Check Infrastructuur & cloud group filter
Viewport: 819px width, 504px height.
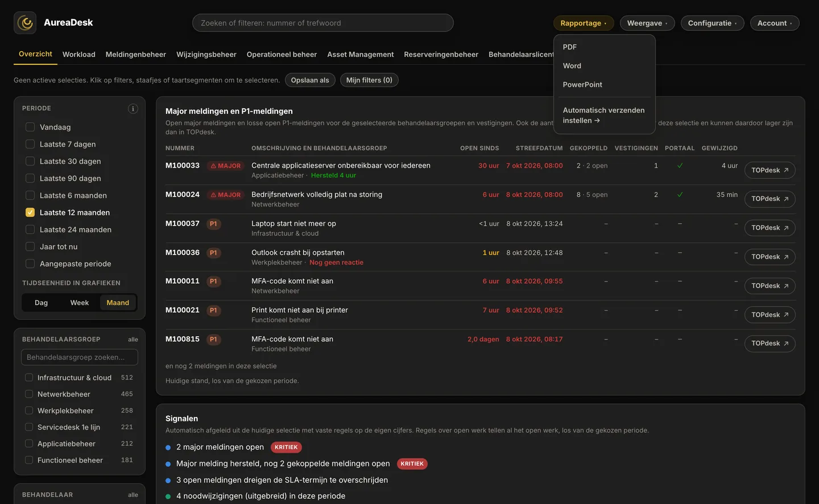click(x=29, y=378)
